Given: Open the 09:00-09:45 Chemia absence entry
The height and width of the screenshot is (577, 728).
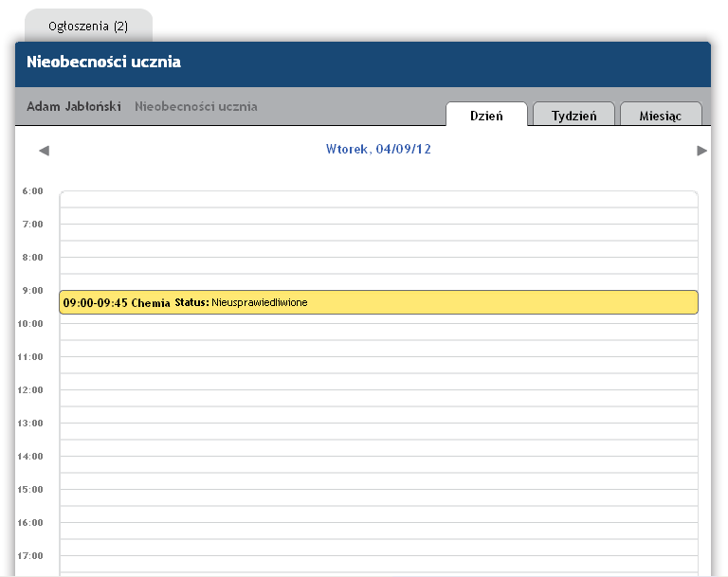Looking at the screenshot, I should click(x=378, y=302).
